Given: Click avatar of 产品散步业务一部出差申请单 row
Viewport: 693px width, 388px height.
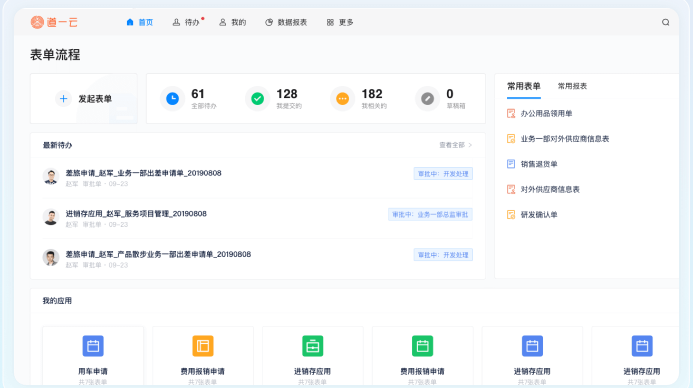Looking at the screenshot, I should point(51,258).
